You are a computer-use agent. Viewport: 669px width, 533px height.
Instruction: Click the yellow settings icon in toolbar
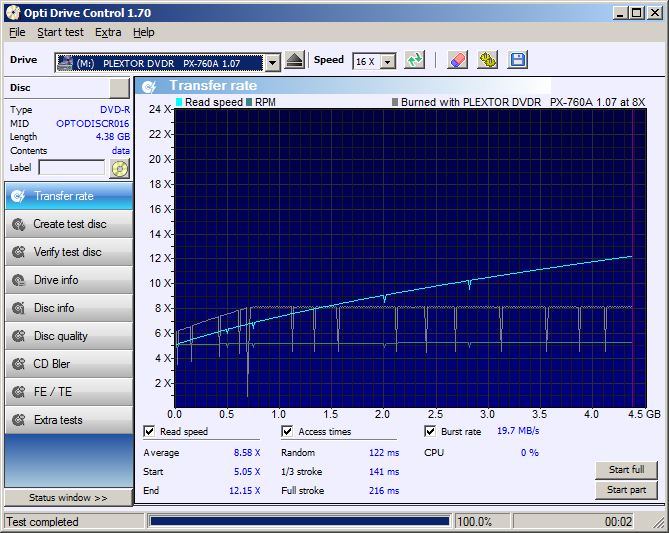coord(487,60)
